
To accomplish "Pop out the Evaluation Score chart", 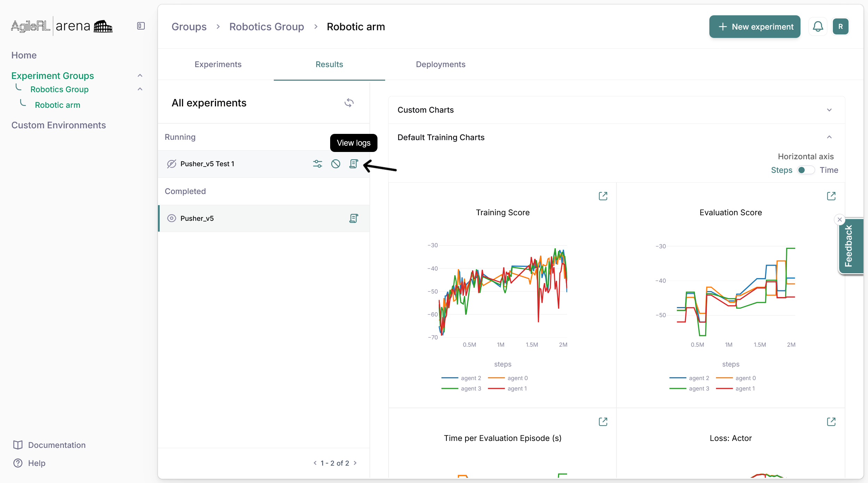I will pyautogui.click(x=831, y=196).
